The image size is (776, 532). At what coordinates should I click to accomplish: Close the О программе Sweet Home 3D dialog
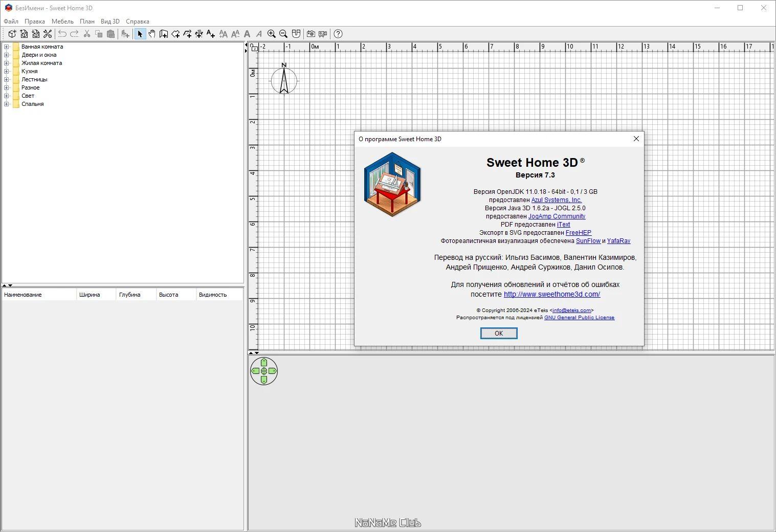pos(636,139)
